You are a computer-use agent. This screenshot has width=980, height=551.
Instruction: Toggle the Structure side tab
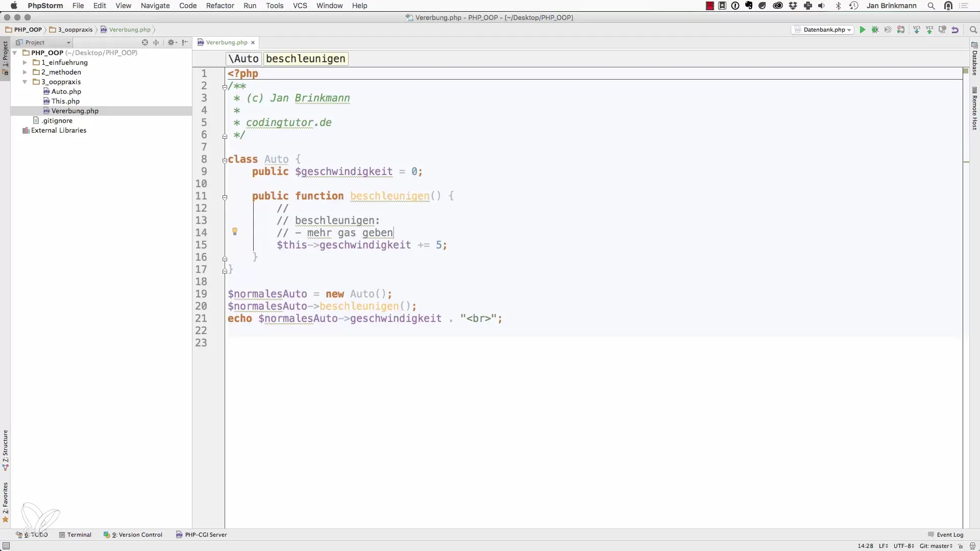[x=5, y=450]
